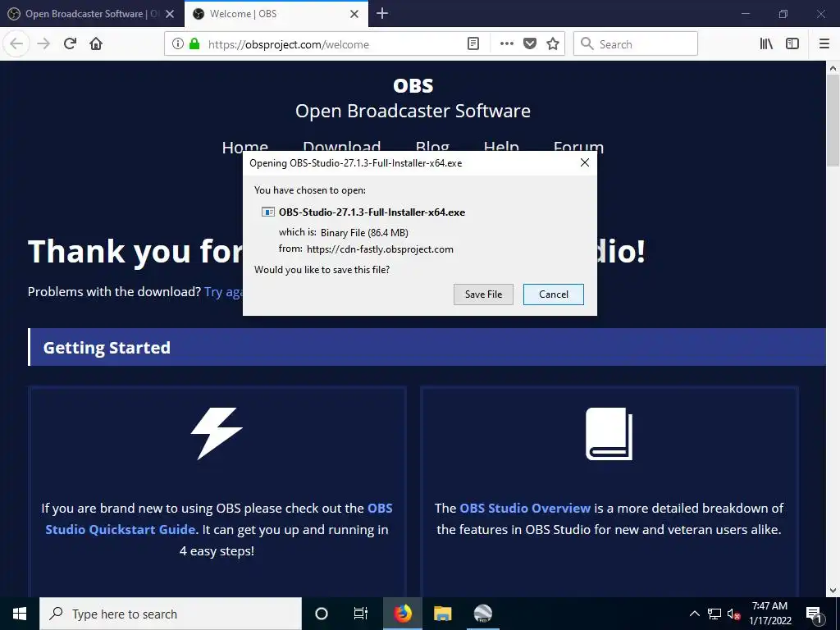Open a new tab with plus button
840x630 pixels.
(x=382, y=13)
